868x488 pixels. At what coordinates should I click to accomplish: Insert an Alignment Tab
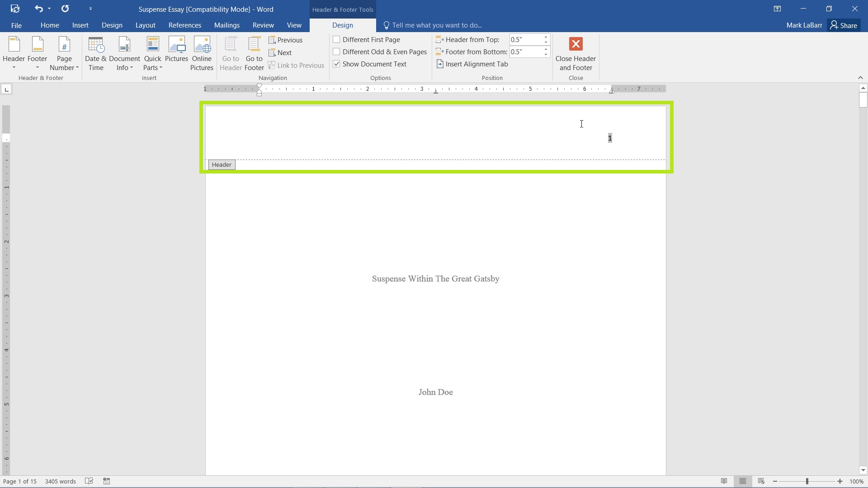(x=473, y=64)
